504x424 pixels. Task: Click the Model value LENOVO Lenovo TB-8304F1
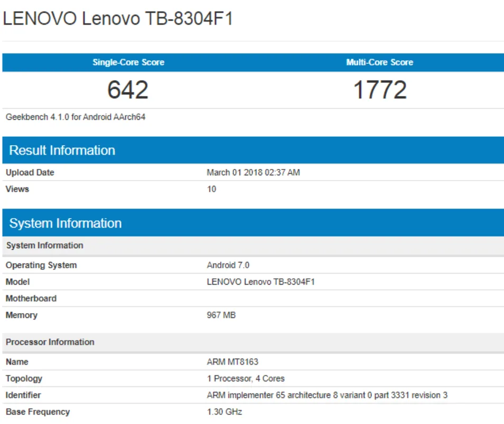pyautogui.click(x=260, y=282)
